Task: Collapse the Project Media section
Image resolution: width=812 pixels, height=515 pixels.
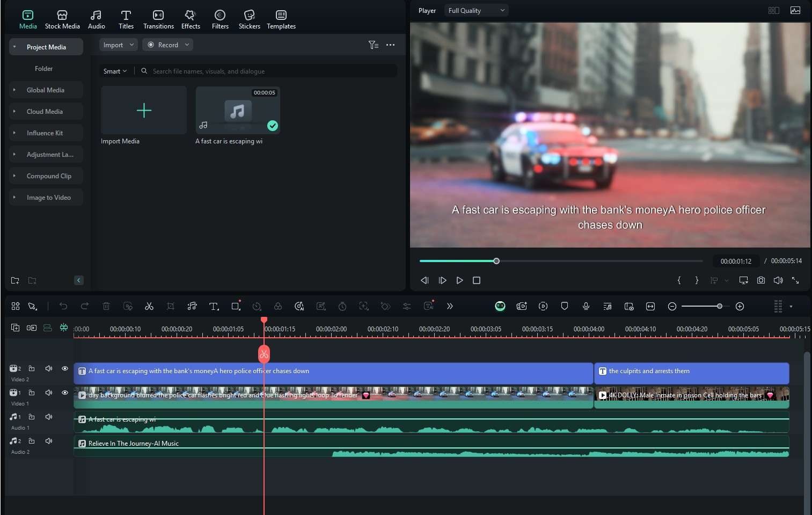Action: click(x=14, y=47)
